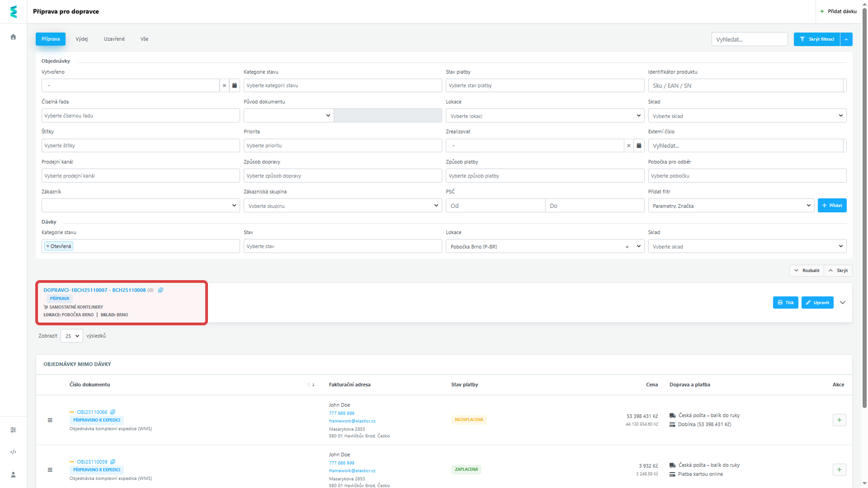This screenshot has height=488, width=868.
Task: Open the user profile icon in sidebar
Action: coord(13,474)
